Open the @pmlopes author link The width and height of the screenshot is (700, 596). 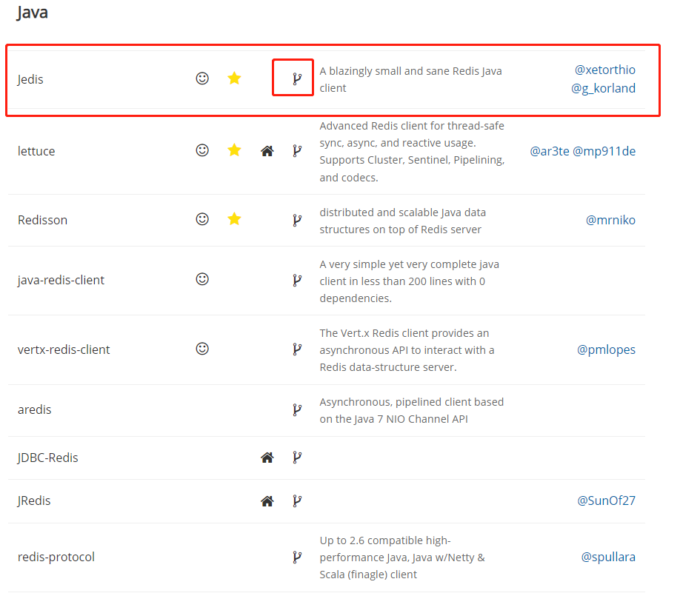coord(606,349)
